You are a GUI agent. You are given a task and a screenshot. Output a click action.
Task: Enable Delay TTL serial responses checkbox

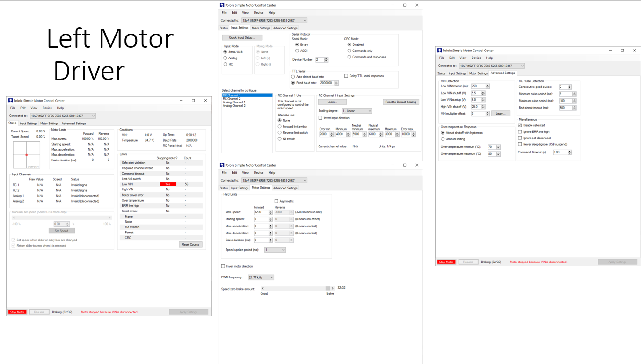pyautogui.click(x=346, y=76)
